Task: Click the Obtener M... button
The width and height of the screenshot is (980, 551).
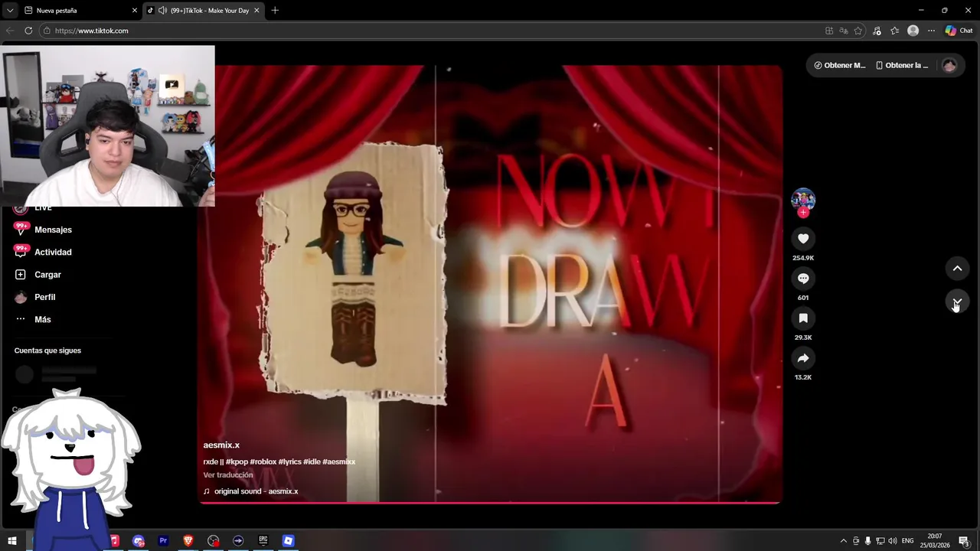Action: pos(840,65)
